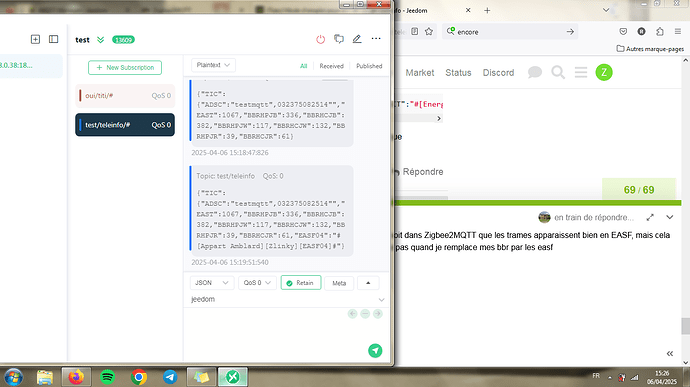Open Firefox hamburger application menu

[678, 32]
